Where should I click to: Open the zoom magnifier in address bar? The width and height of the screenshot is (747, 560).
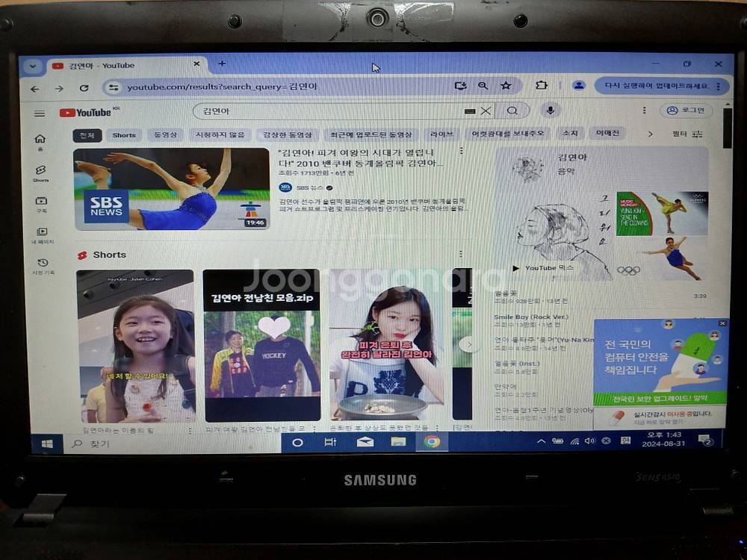tap(483, 86)
